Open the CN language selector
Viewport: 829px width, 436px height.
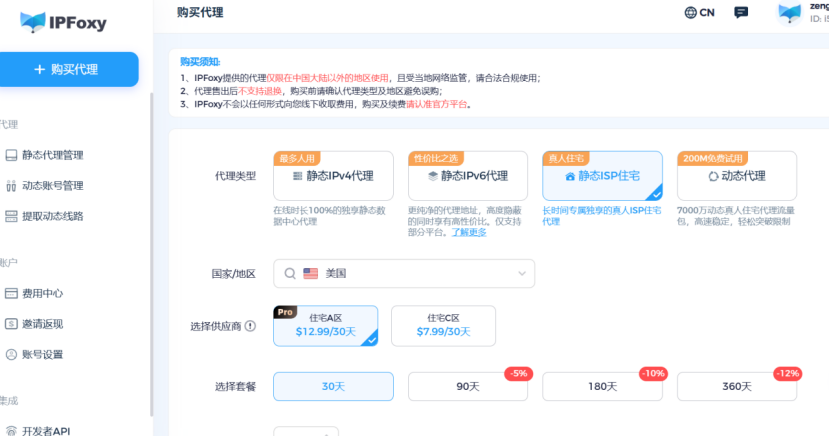tap(700, 13)
